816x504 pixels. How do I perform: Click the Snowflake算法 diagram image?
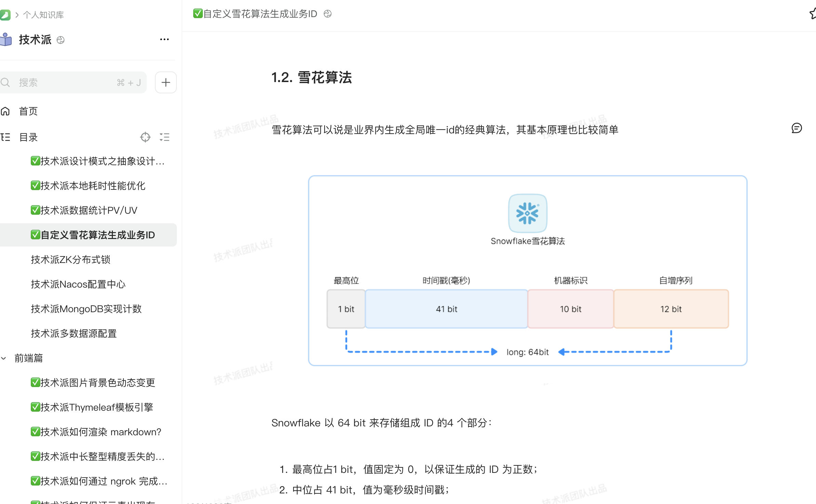(x=527, y=270)
